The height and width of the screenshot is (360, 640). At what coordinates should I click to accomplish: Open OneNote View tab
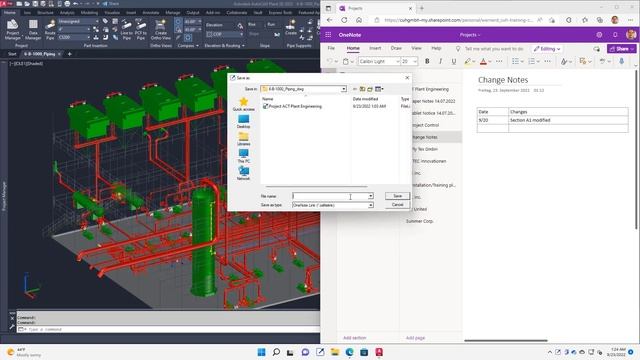tap(416, 48)
